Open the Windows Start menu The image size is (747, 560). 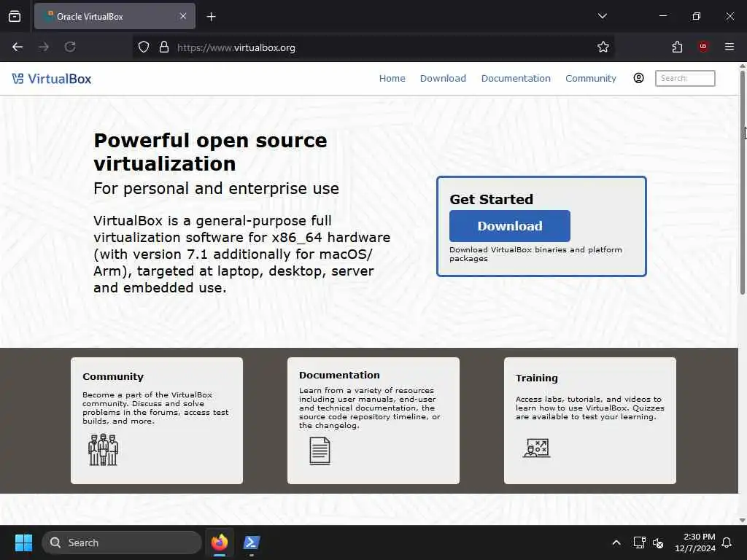(23, 542)
